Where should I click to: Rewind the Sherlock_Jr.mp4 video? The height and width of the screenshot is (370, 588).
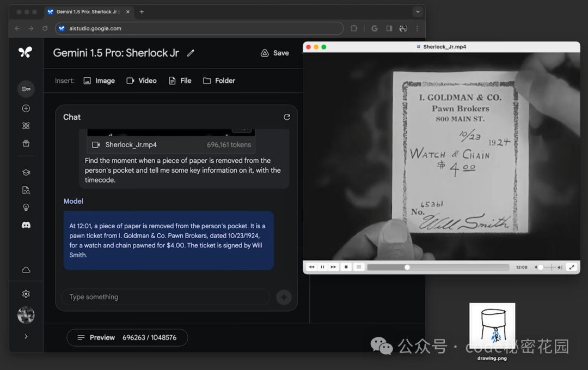pos(311,267)
